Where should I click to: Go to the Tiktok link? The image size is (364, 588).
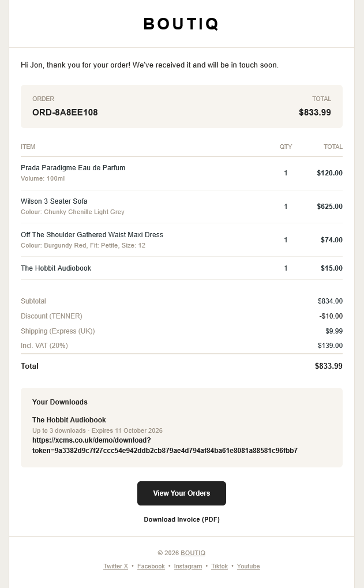pyautogui.click(x=219, y=566)
